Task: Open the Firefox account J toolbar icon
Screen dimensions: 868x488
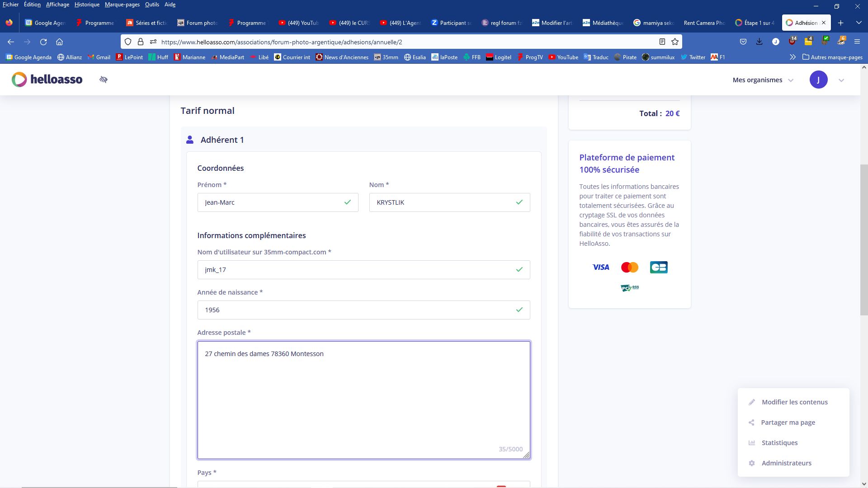Action: (x=776, y=42)
